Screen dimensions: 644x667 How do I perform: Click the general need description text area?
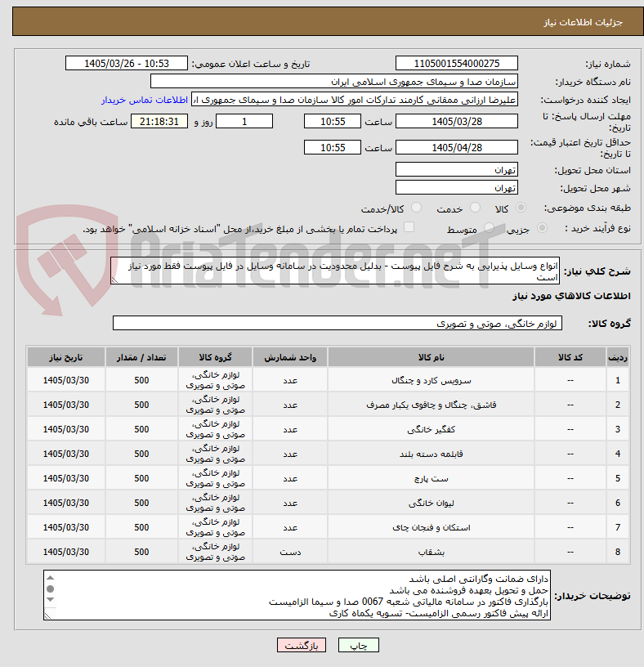335,271
